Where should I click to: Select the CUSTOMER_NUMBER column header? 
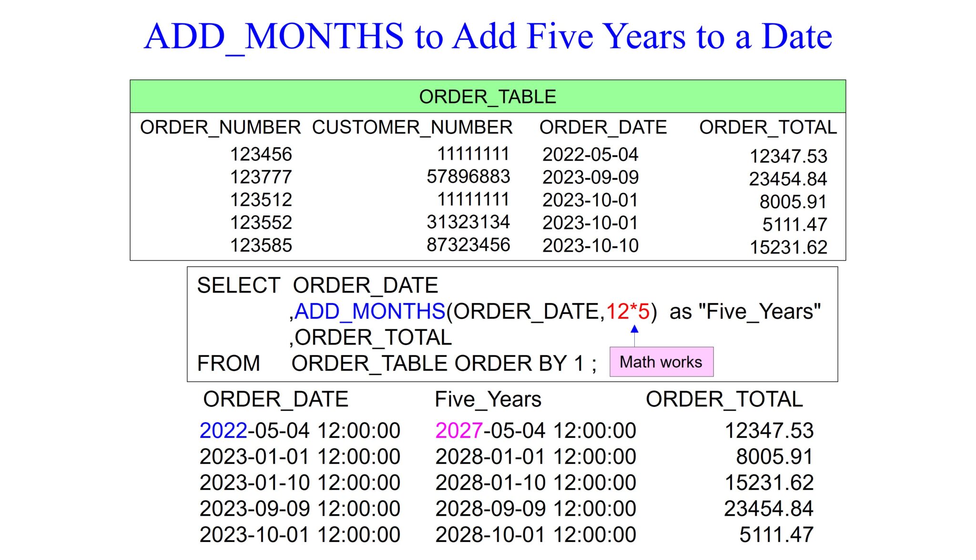click(x=412, y=128)
